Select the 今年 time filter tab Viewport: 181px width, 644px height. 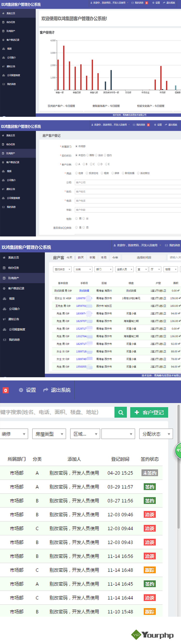tap(115, 257)
